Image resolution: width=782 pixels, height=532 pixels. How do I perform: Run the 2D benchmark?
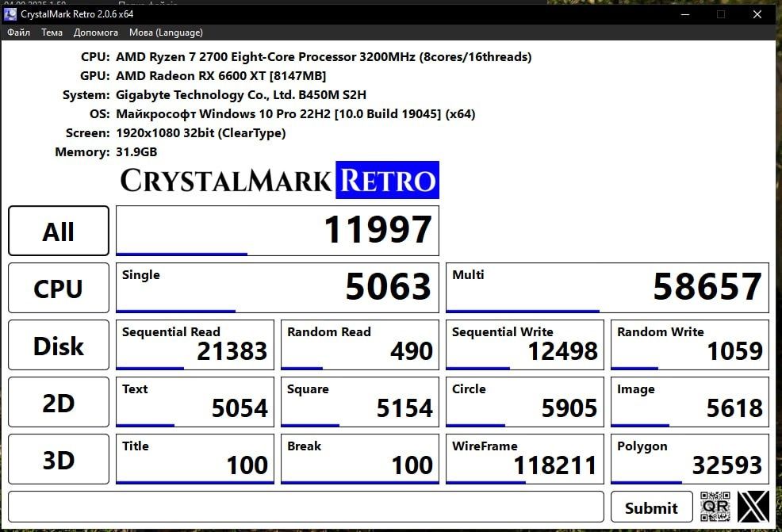tap(59, 402)
